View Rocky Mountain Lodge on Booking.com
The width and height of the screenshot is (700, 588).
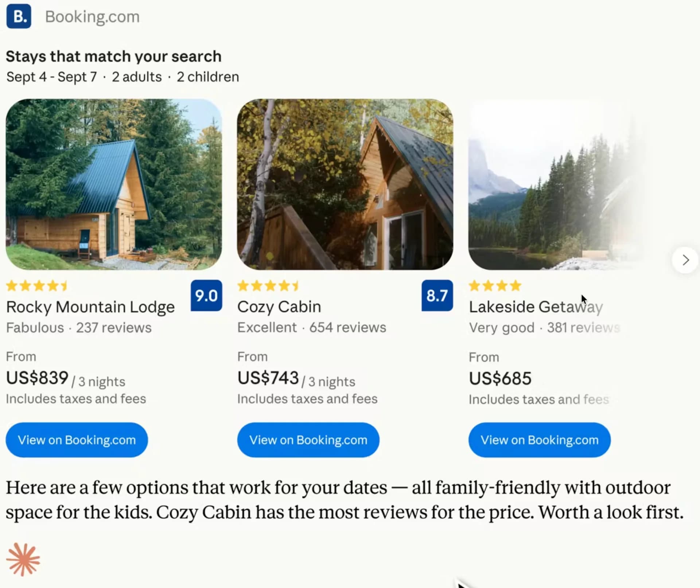(x=77, y=440)
